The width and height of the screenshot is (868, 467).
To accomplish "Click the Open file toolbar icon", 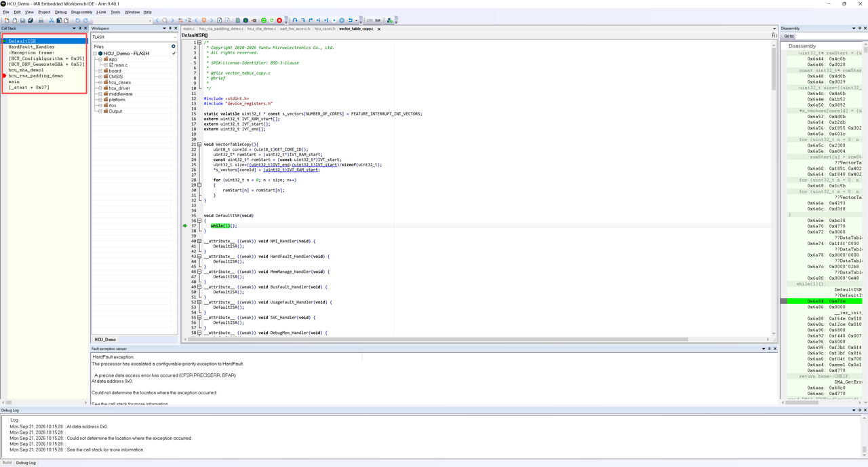I will point(15,20).
